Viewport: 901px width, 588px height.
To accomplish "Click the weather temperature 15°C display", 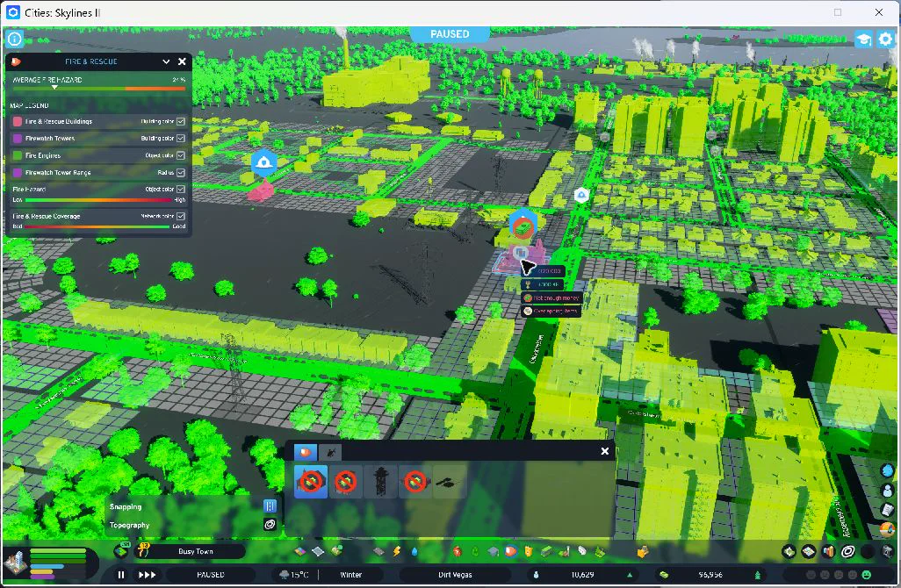I will (294, 574).
